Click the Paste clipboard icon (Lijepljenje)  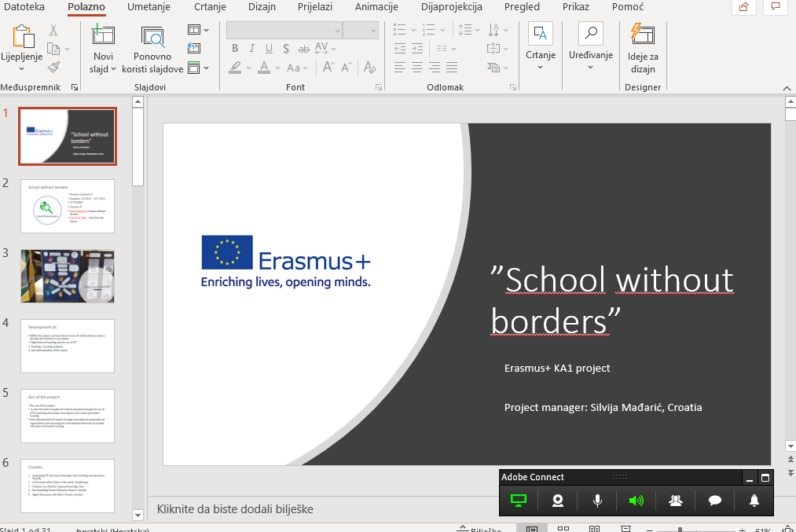22,35
